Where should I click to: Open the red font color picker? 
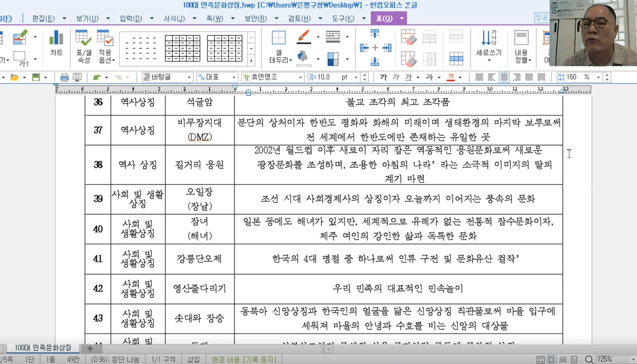(451, 77)
